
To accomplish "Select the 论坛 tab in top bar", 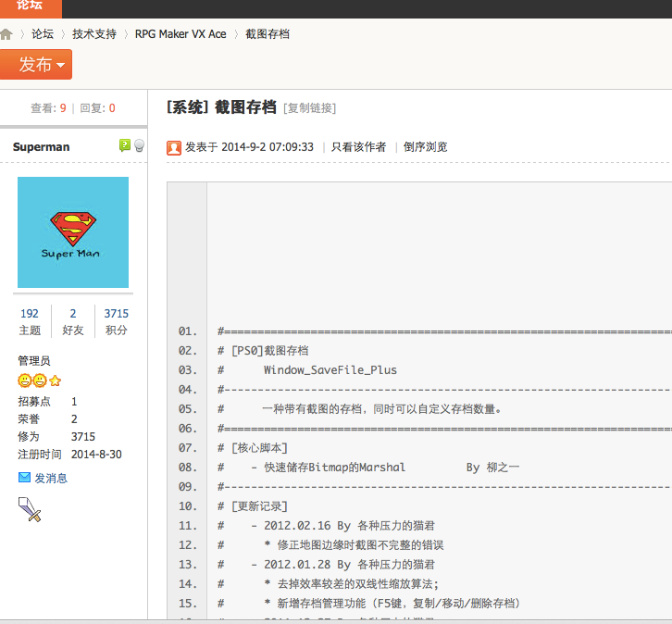I will [30, 7].
